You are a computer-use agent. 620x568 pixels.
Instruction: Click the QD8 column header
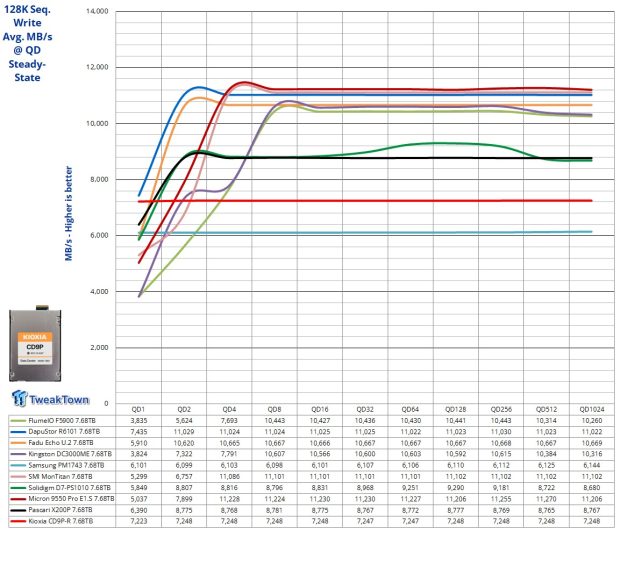point(274,409)
